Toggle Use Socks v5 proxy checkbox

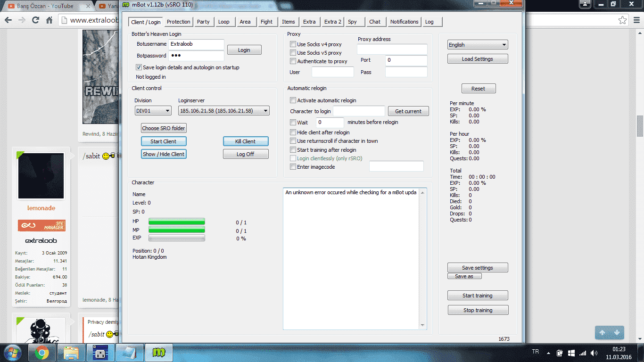coord(293,53)
